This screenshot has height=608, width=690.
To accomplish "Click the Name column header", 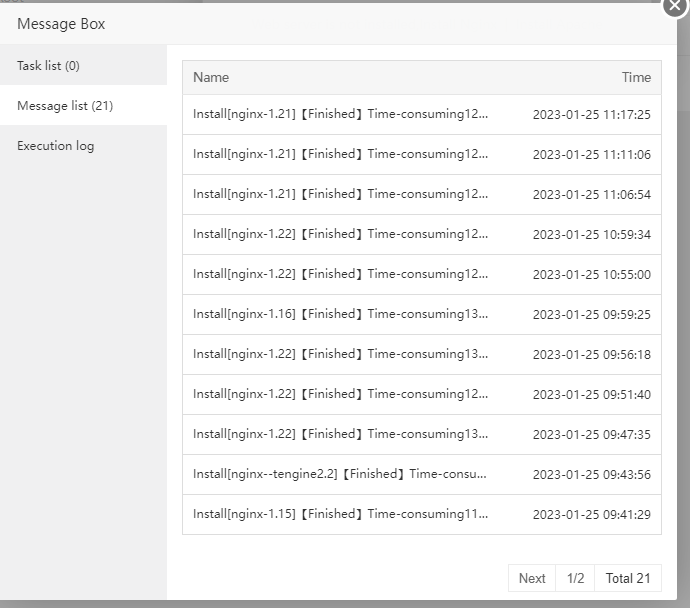I will point(211,77).
